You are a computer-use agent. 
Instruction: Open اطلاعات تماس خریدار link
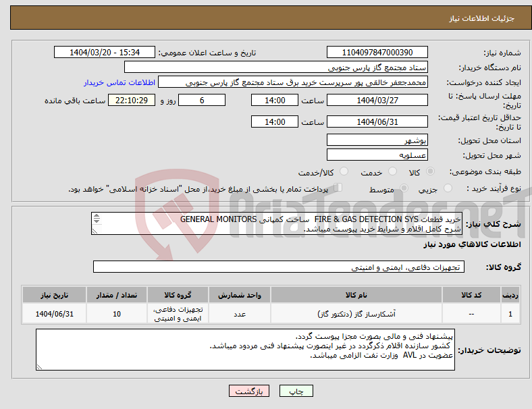[x=119, y=82]
